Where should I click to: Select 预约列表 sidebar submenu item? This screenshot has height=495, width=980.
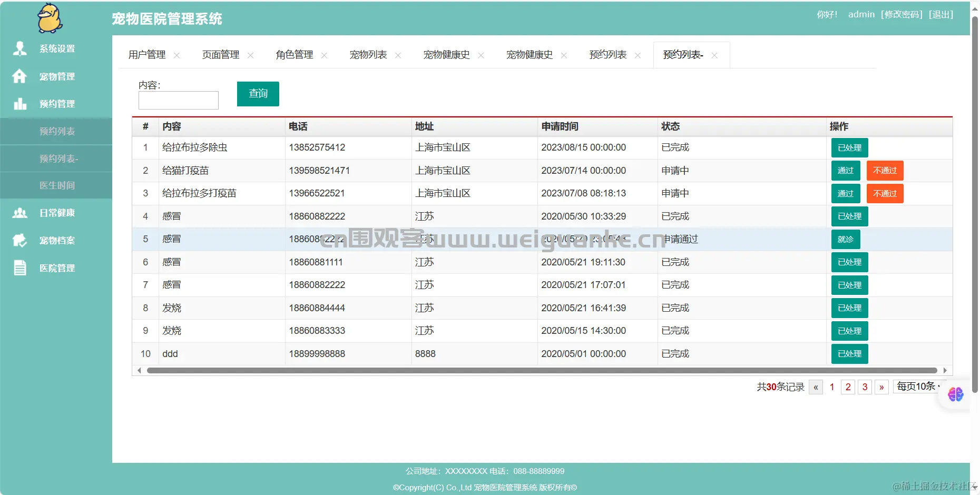tap(56, 131)
